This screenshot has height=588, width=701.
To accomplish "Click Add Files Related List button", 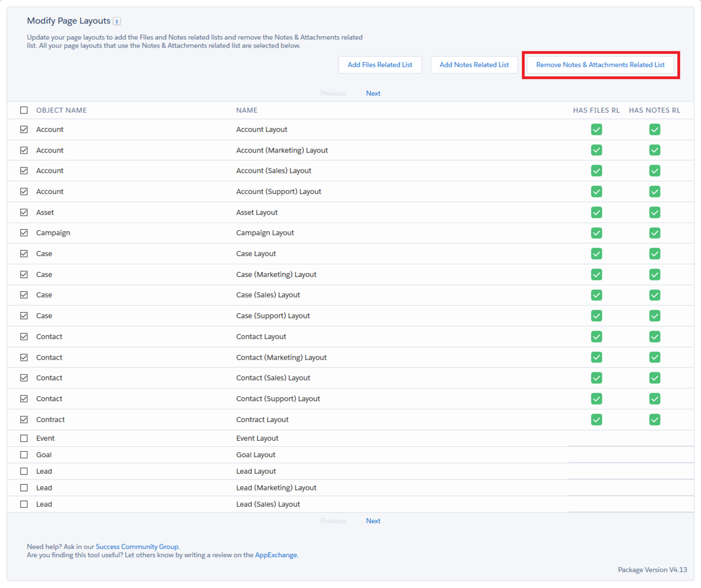I will pyautogui.click(x=380, y=65).
